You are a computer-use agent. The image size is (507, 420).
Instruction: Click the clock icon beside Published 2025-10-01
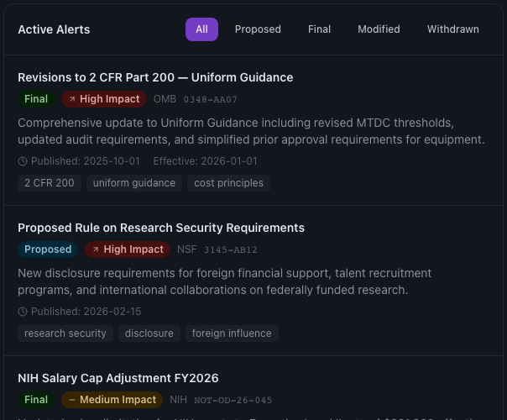tap(23, 161)
